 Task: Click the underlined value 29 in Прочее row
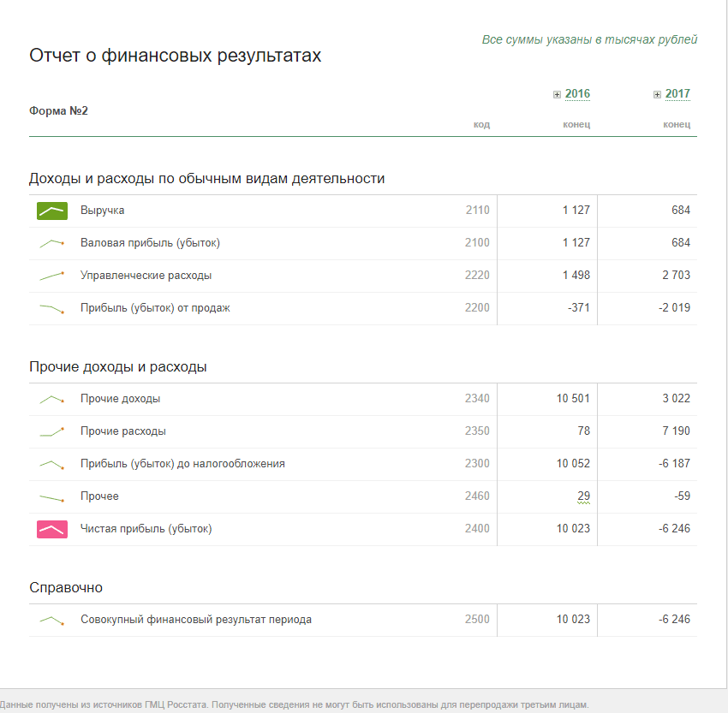583,496
